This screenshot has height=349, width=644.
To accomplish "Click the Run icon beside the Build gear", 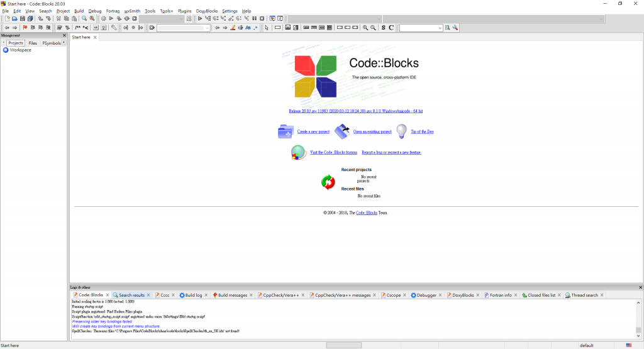I will pos(111,18).
